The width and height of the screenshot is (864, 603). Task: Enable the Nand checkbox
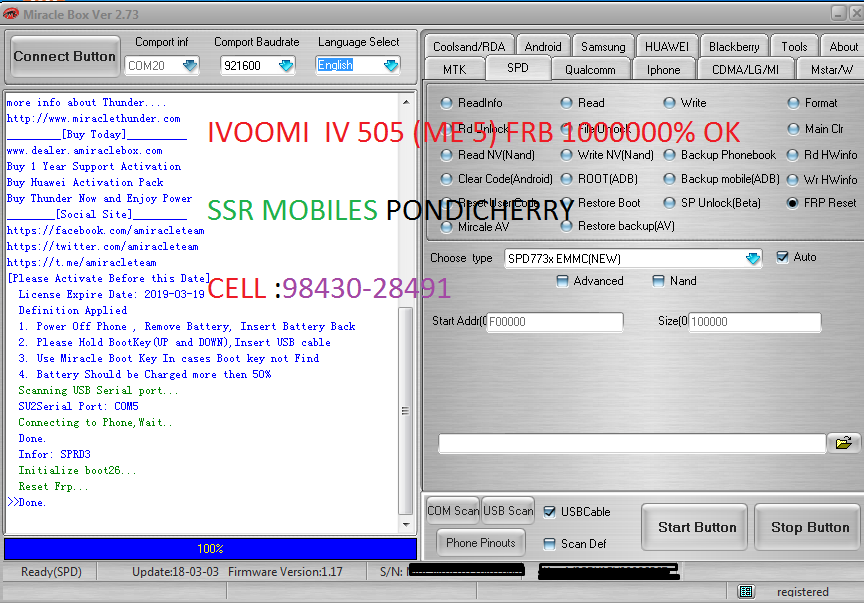(x=658, y=281)
